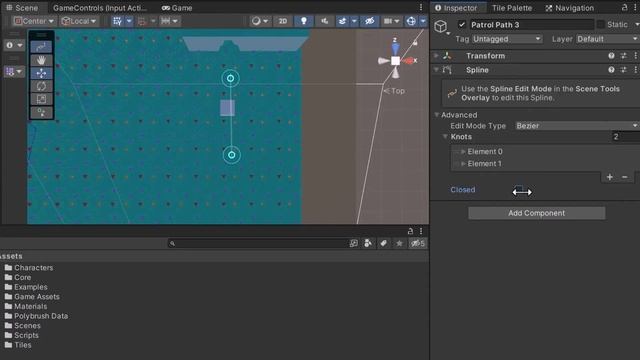This screenshot has height=360, width=640.
Task: Open Spline component help icon
Action: point(611,70)
